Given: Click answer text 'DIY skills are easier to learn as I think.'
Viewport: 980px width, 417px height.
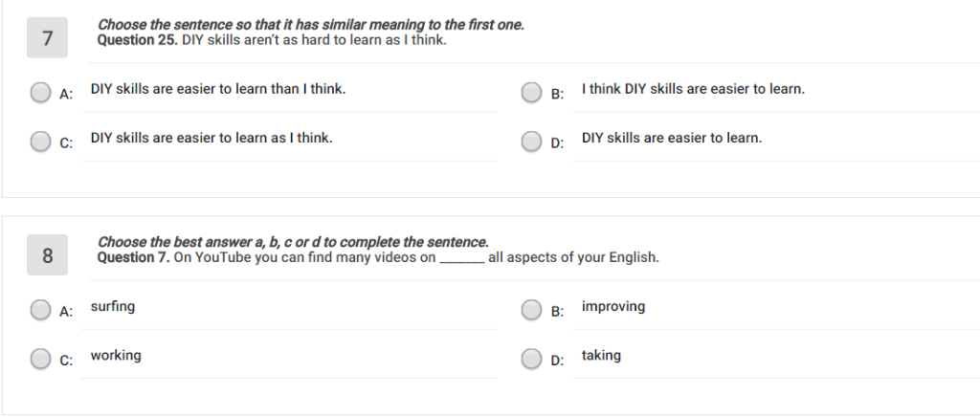Looking at the screenshot, I should [x=212, y=138].
